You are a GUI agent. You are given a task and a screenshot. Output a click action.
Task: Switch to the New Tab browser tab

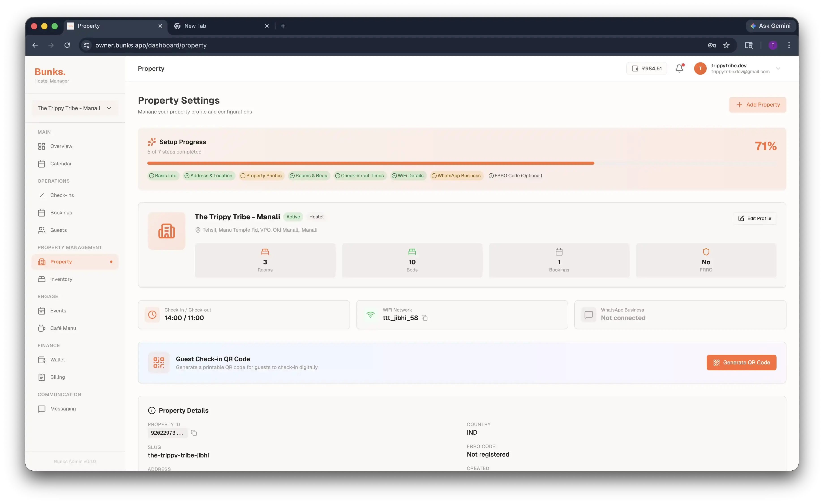[221, 26]
